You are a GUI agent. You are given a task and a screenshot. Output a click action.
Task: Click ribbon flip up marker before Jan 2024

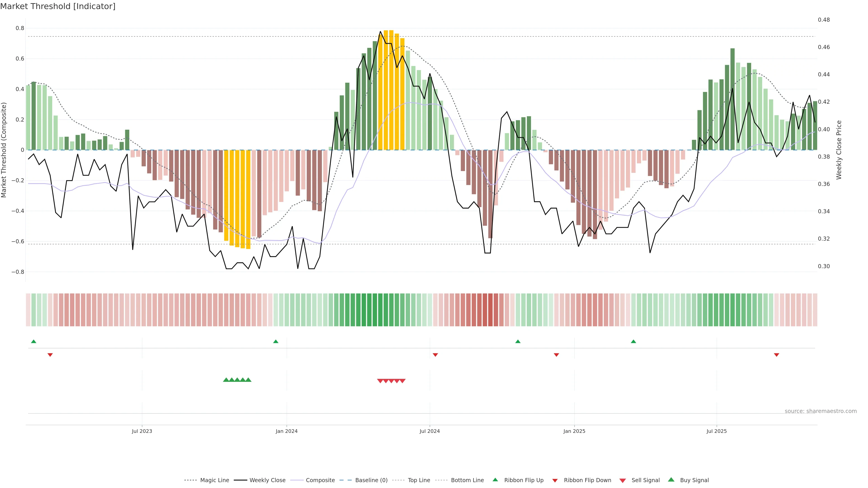276,342
